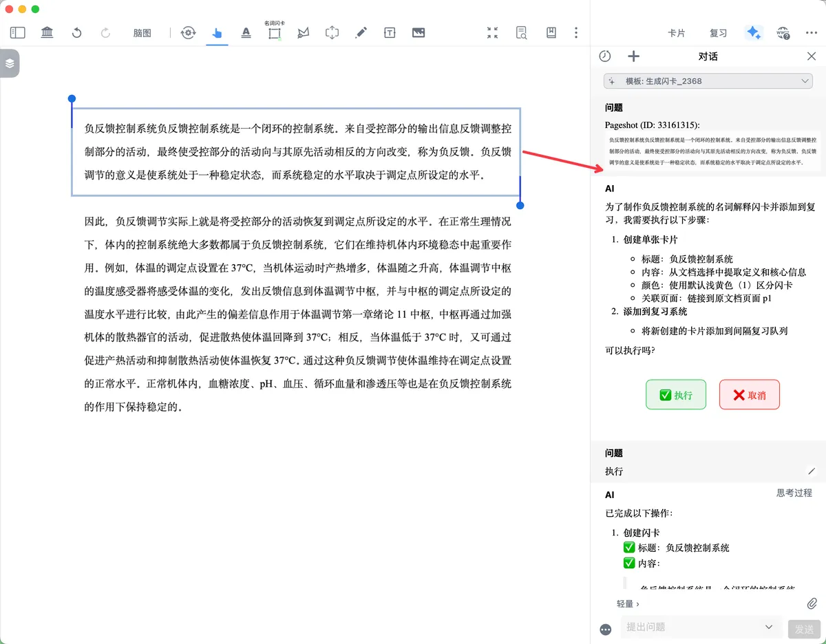Click the text '关联页面：链接到原文档页面 p1'
Viewport: 826px width, 644px height.
click(707, 298)
